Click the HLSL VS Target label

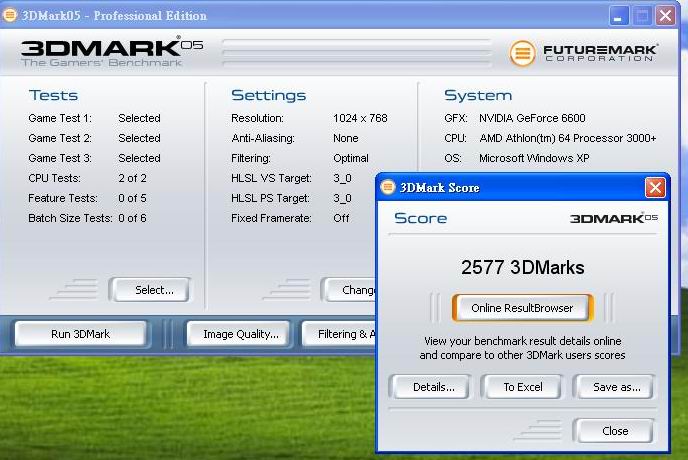point(271,178)
